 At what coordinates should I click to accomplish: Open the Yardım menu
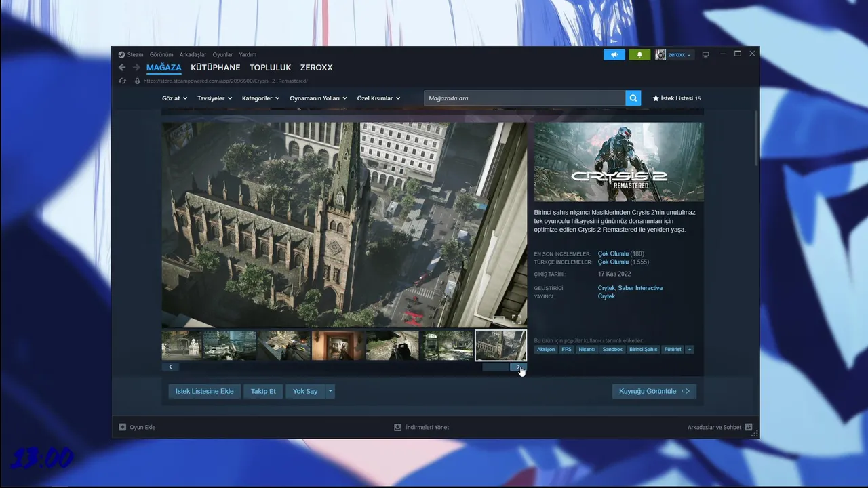(x=248, y=55)
